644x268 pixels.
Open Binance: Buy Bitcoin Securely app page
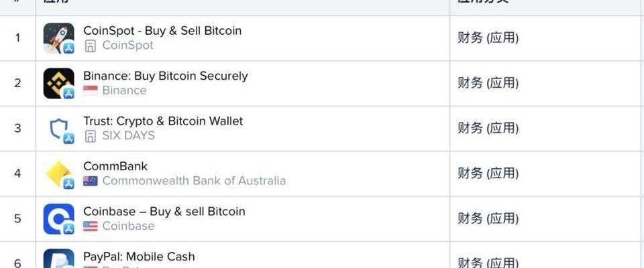[x=165, y=76]
